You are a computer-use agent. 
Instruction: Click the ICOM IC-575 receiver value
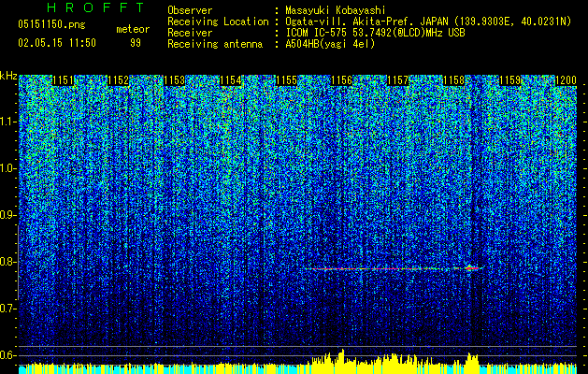click(x=375, y=33)
